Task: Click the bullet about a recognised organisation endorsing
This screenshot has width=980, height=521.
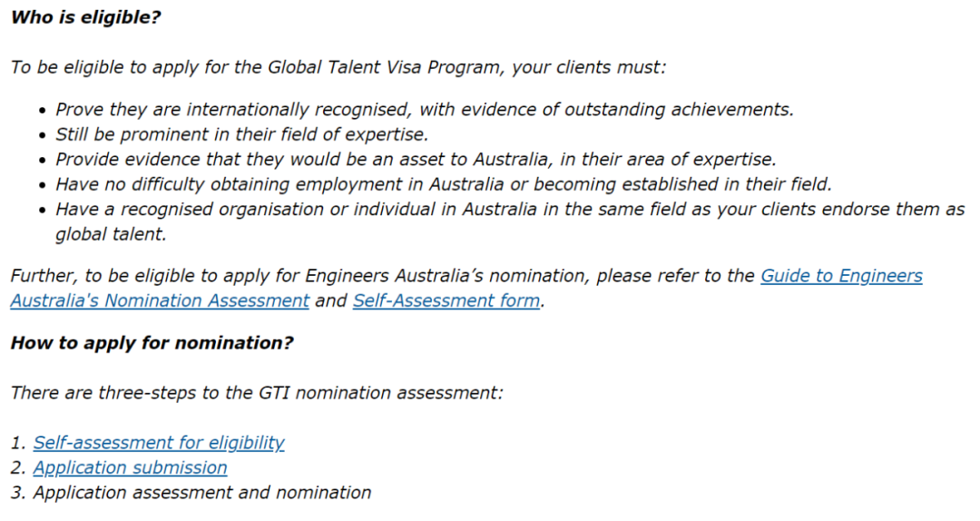Action: click(510, 221)
